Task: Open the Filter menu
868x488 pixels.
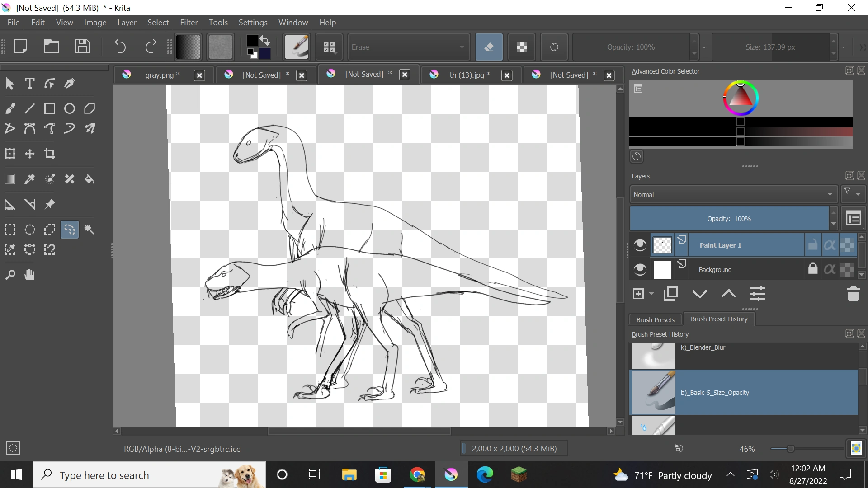Action: (x=189, y=23)
